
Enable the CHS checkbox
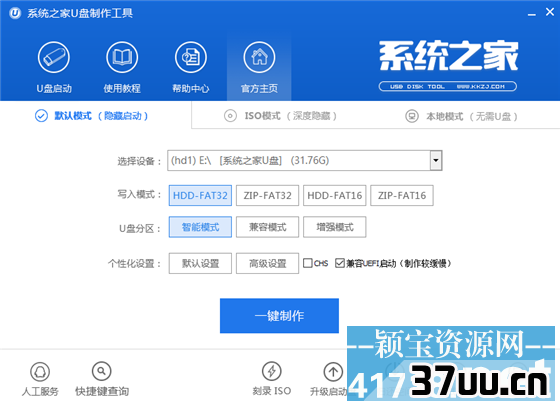pos(308,263)
